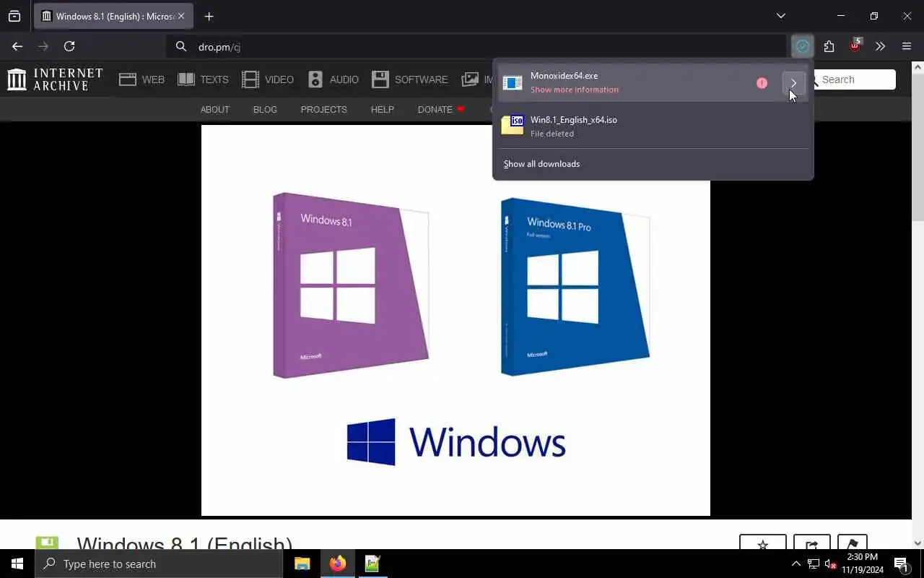Click the blue Windows 8.1 Pro box image
924x578 pixels.
[x=575, y=286]
